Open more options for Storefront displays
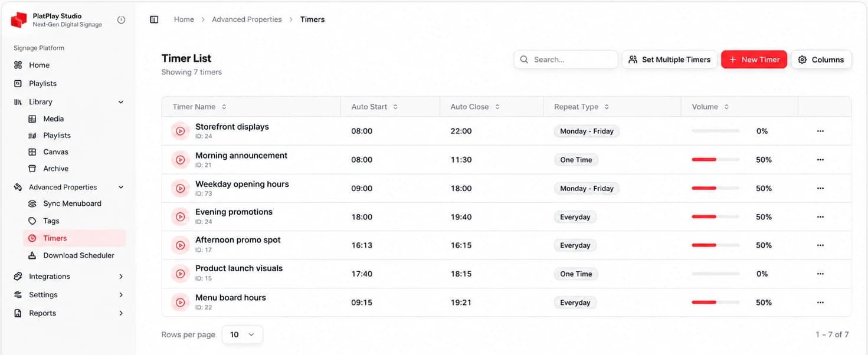 (820, 131)
